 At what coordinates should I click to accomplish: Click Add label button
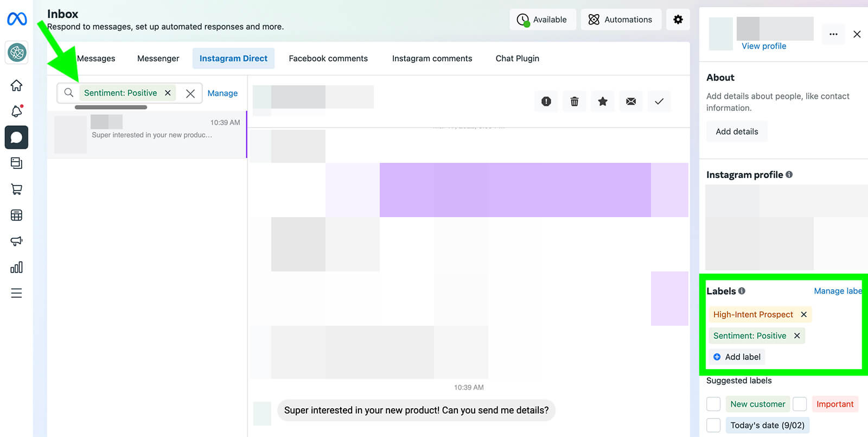click(737, 357)
